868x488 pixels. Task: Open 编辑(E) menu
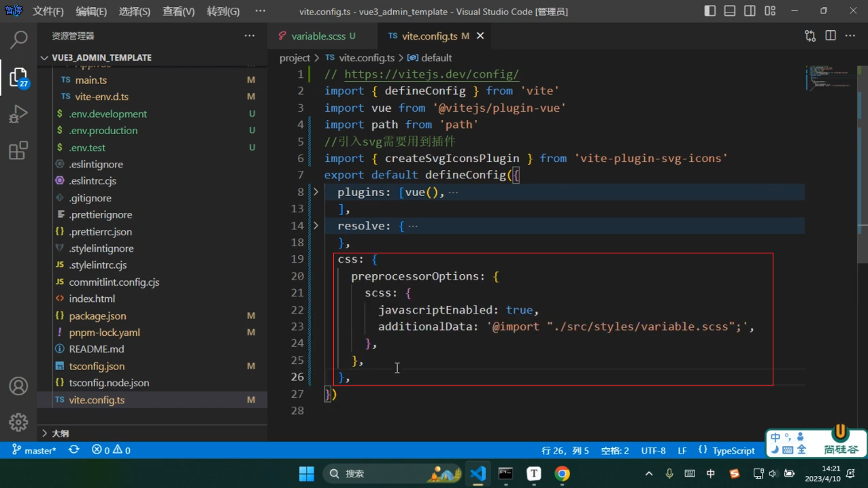pos(91,11)
